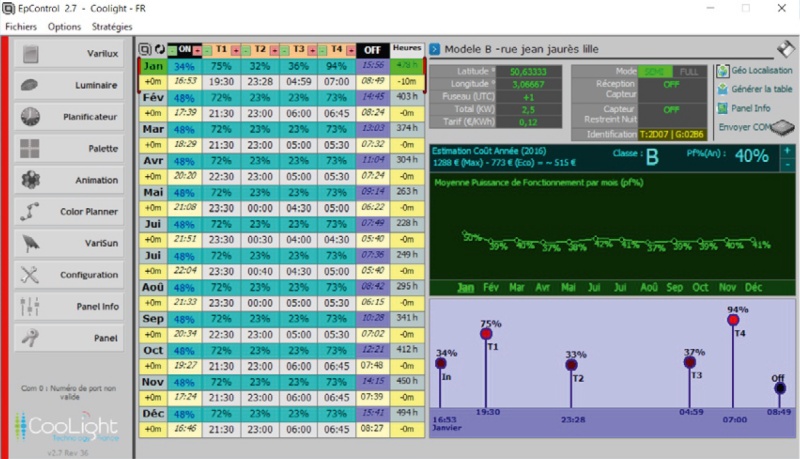Switch Mode to FULL
This screenshot has width=800, height=459.
689,72
